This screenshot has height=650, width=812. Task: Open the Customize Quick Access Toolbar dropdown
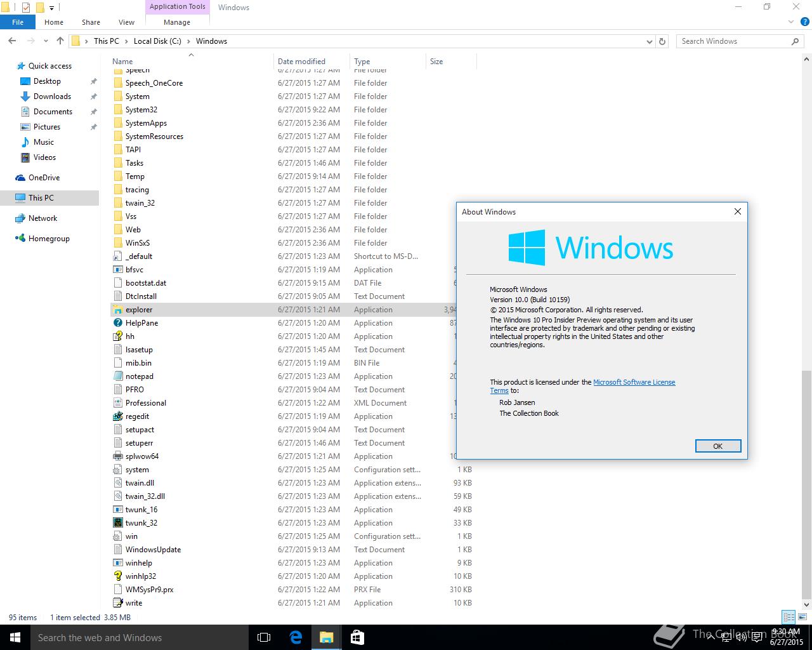coord(52,8)
